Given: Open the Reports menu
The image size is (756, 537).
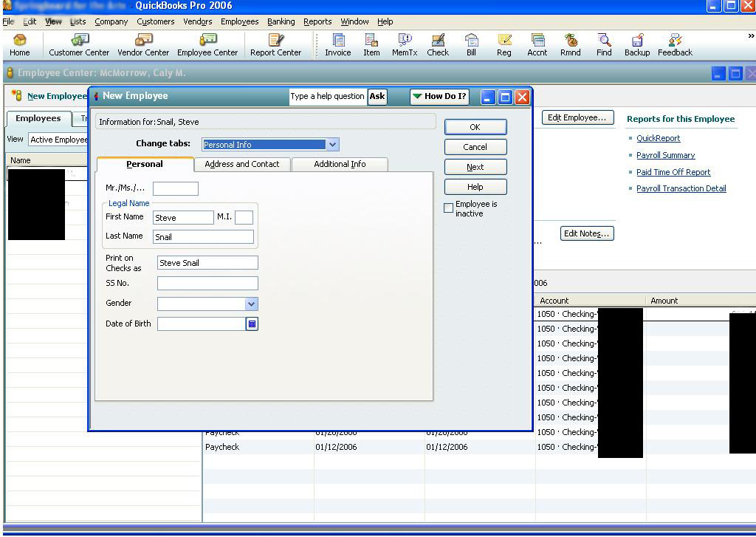Looking at the screenshot, I should click(317, 21).
